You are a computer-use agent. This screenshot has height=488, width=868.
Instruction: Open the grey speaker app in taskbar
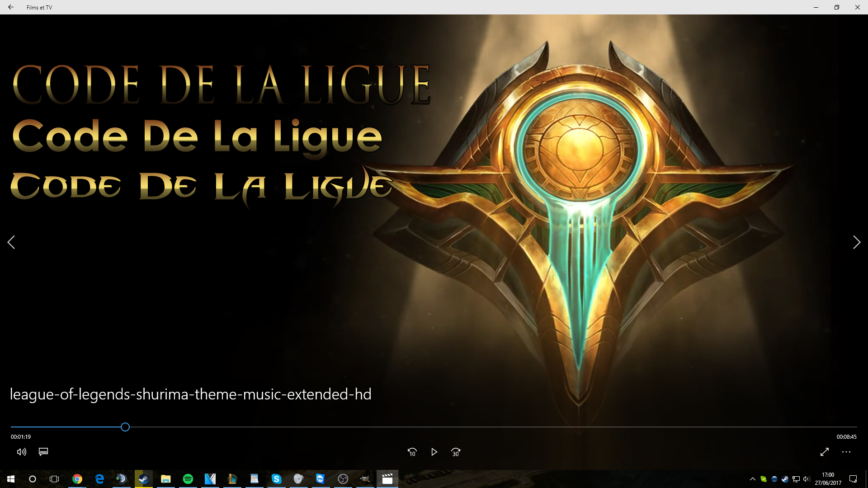[x=299, y=479]
